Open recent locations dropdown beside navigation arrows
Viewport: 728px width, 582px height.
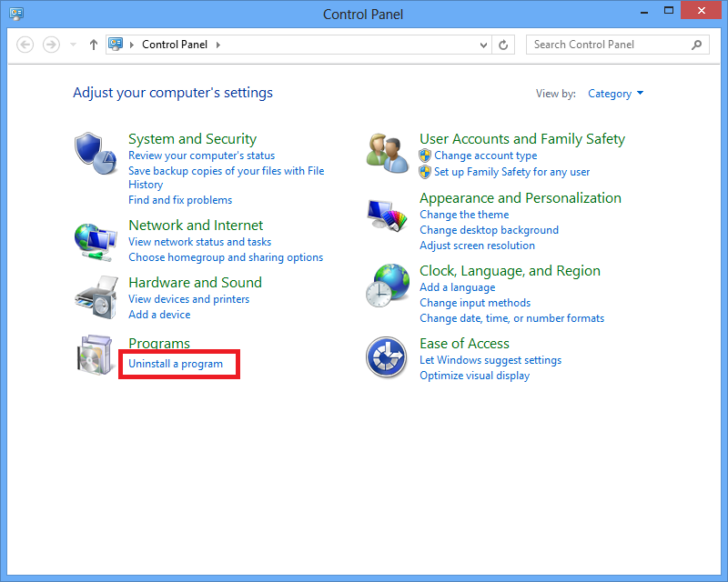click(74, 45)
